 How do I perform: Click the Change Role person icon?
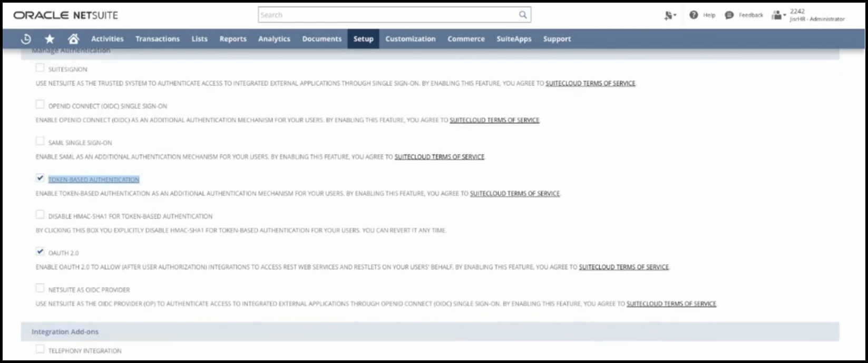click(777, 15)
